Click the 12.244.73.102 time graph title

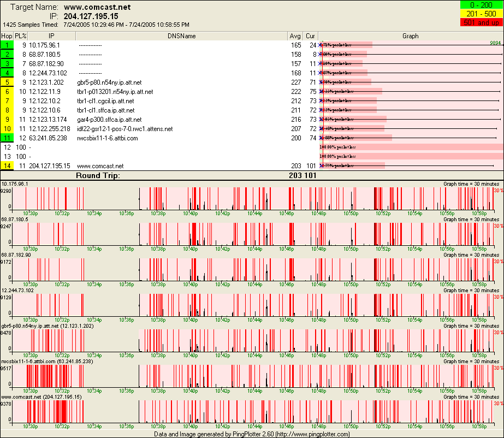point(17,291)
